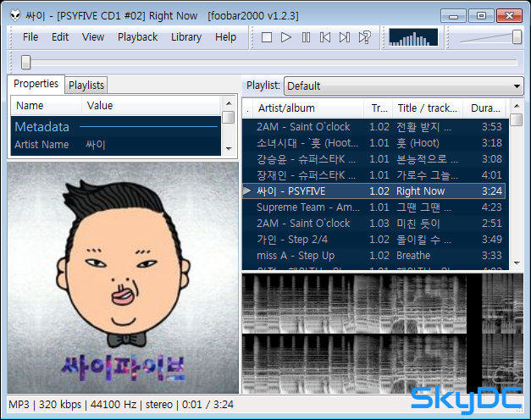Image resolution: width=531 pixels, height=420 pixels.
Task: Open the Library menu
Action: 186,37
